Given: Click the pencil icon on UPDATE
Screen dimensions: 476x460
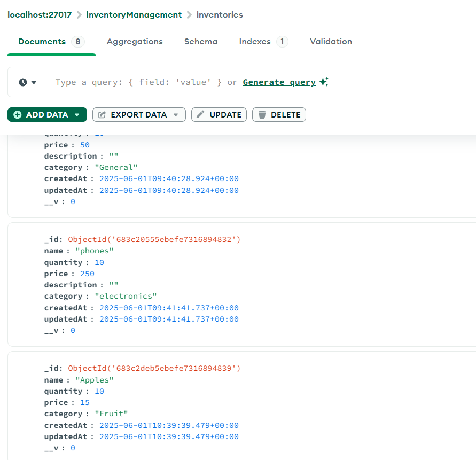Looking at the screenshot, I should click(201, 115).
